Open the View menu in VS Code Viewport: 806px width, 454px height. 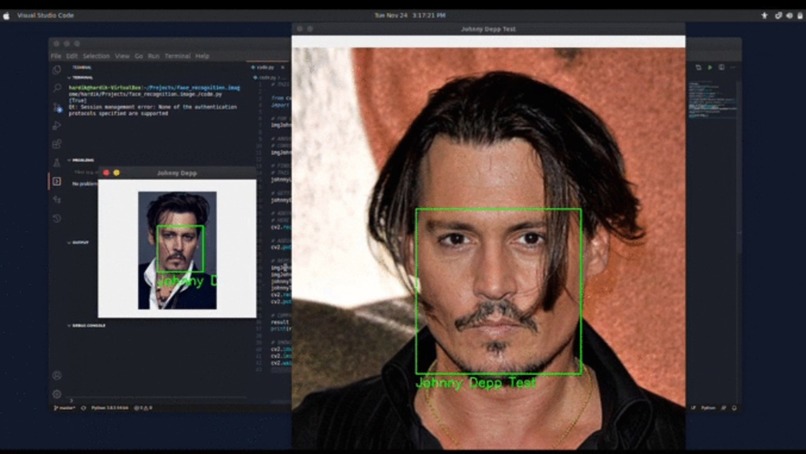pos(122,56)
